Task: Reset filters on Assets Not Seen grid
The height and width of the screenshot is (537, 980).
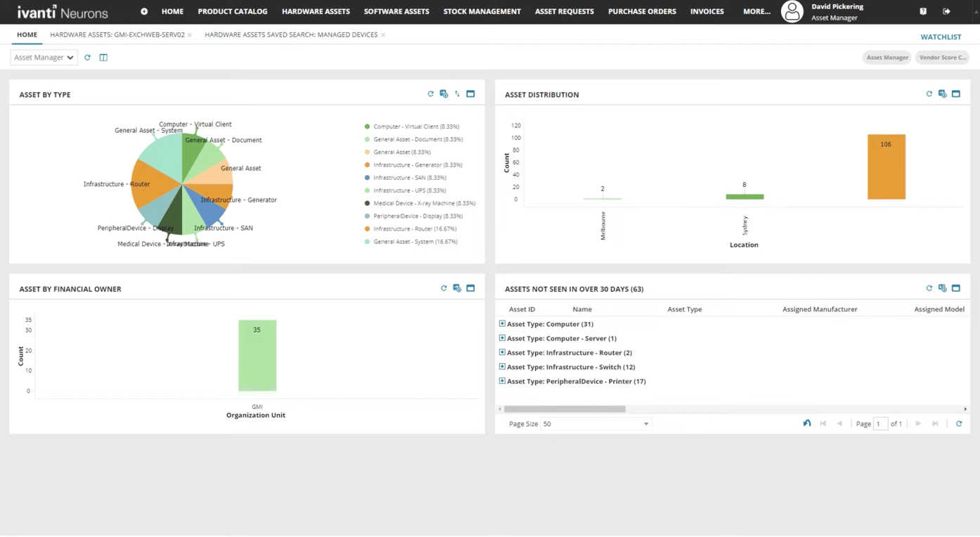Action: pos(806,423)
